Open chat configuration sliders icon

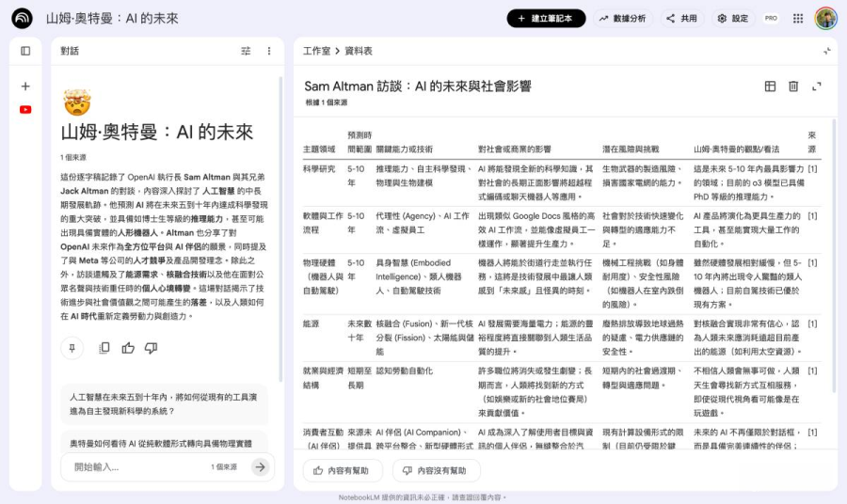pyautogui.click(x=246, y=51)
